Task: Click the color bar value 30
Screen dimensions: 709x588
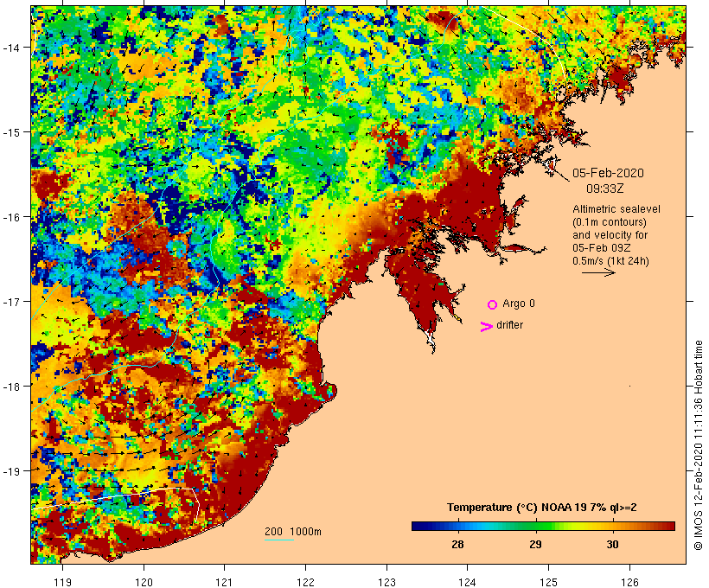Action: pos(612,545)
